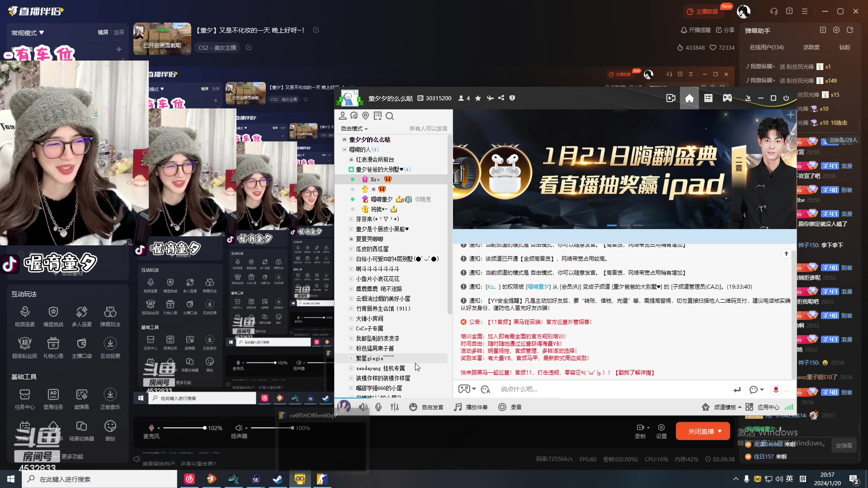868x488 pixels.
Task: Send the rose gift in YY chat
Action: pyautogui.click(x=776, y=389)
